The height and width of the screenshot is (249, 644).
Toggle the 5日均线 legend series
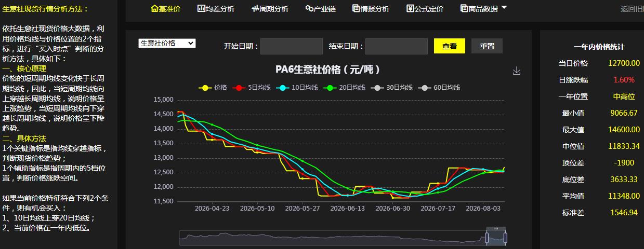[252, 88]
